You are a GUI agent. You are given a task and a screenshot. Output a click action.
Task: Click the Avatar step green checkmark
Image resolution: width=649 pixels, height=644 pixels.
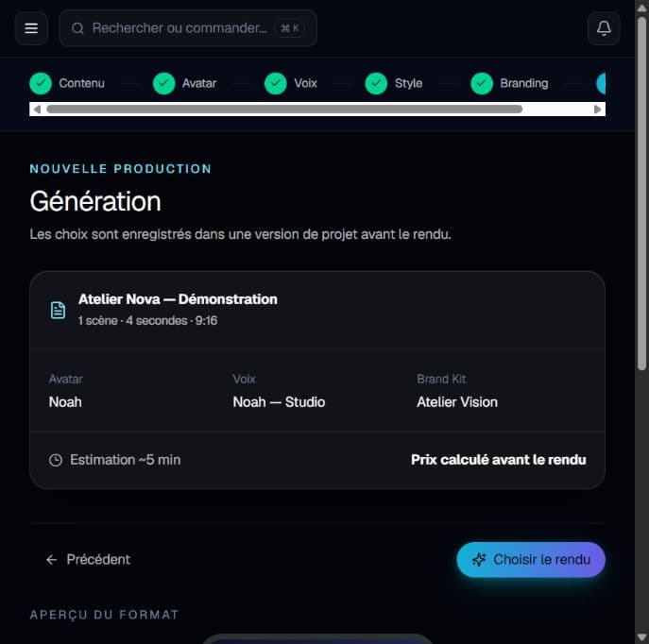[x=164, y=83]
